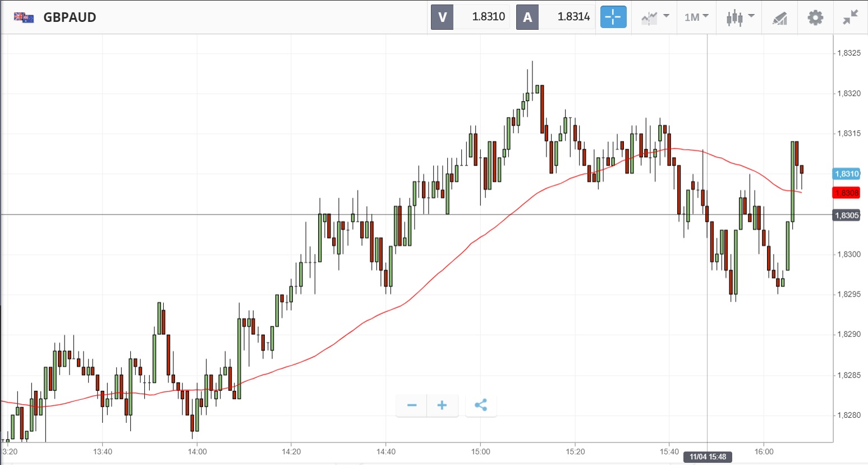Image resolution: width=868 pixels, height=465 pixels.
Task: Open the candlestick chart type dropdown
Action: [x=740, y=17]
